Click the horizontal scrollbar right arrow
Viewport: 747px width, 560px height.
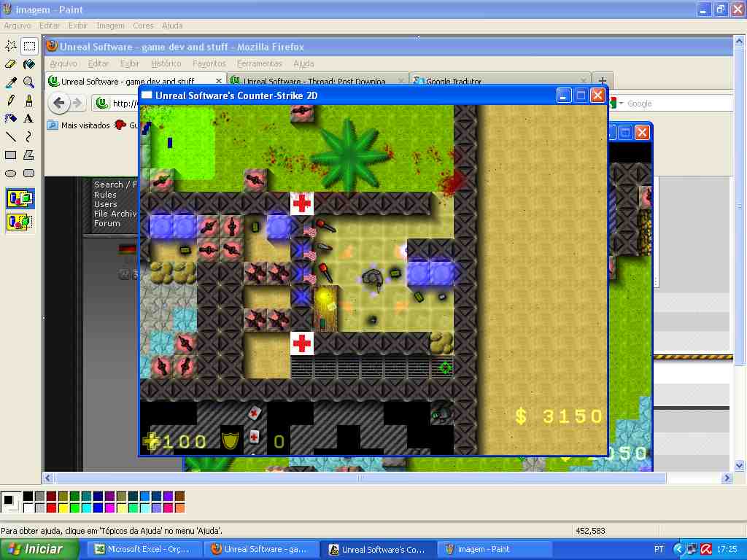(x=727, y=478)
